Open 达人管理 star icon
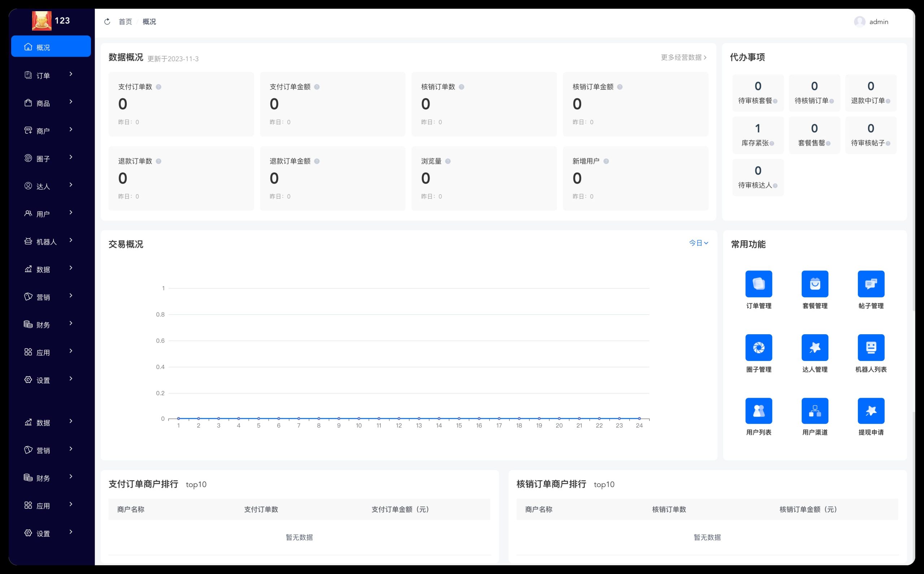The height and width of the screenshot is (574, 924). coord(815,347)
